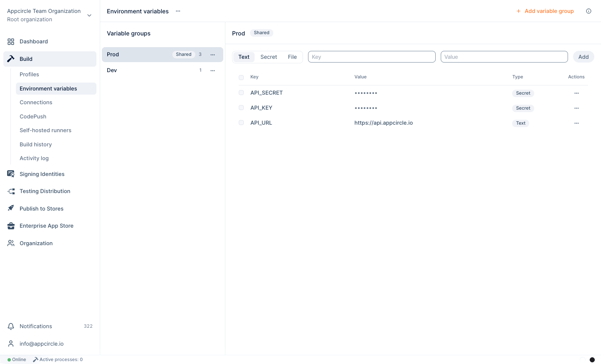The image size is (601, 364).
Task: Open the Dashboard grid icon
Action: [x=11, y=42]
